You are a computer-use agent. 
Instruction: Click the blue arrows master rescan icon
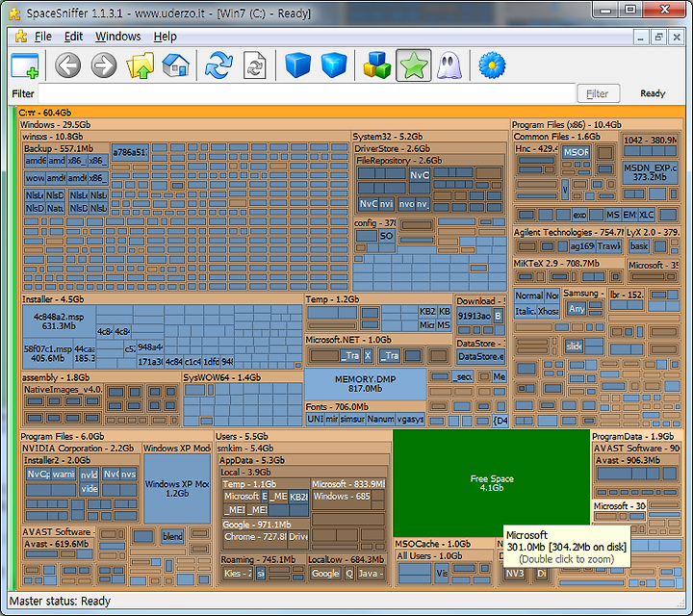coord(218,65)
